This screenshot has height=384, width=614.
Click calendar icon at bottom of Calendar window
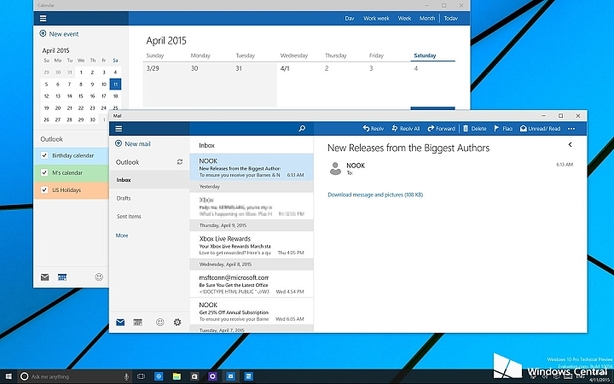tap(62, 277)
